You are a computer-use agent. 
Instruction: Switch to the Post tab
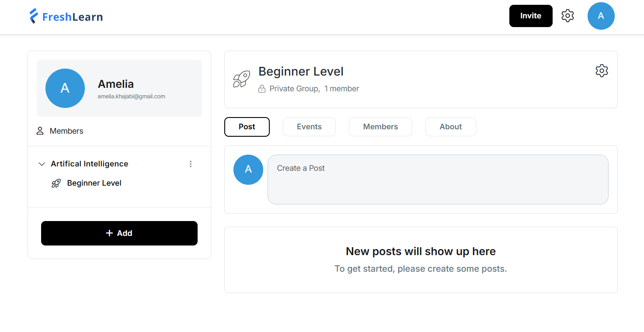[x=247, y=127]
